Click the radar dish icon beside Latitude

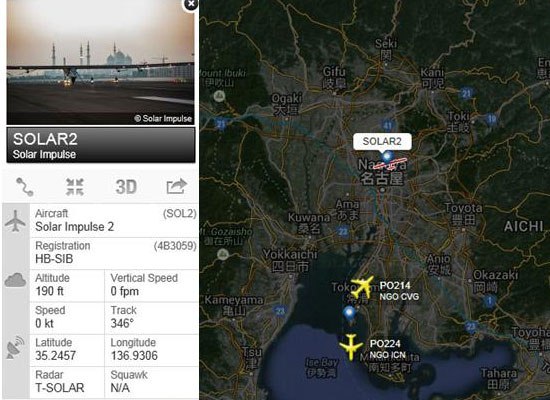[15, 347]
